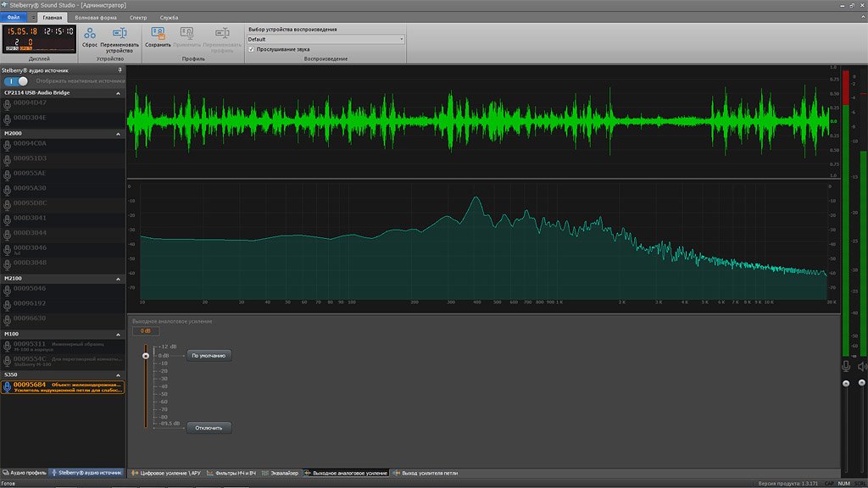The height and width of the screenshot is (488, 868).
Task: Toggle the Отображать неактивные источники switch
Action: pos(17,81)
